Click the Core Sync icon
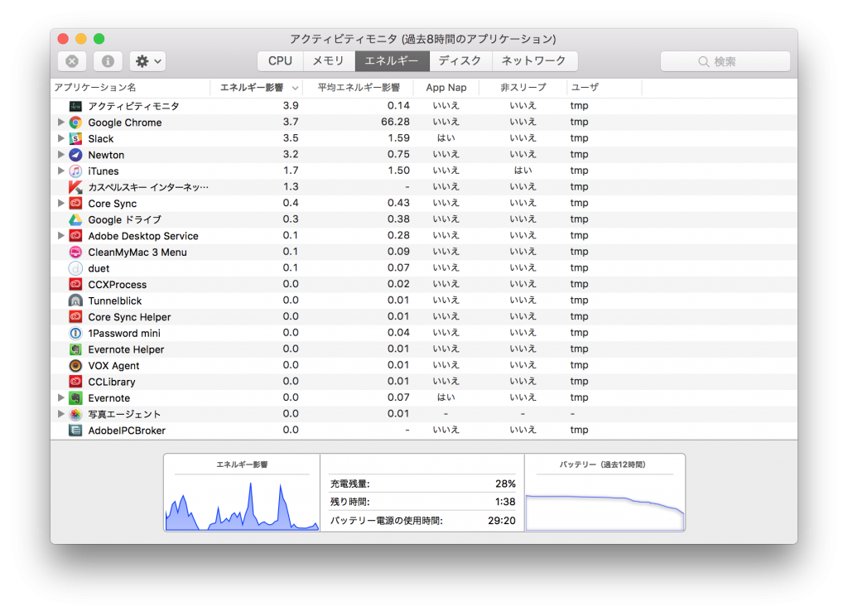Screen dimensions: 848x616 75,204
